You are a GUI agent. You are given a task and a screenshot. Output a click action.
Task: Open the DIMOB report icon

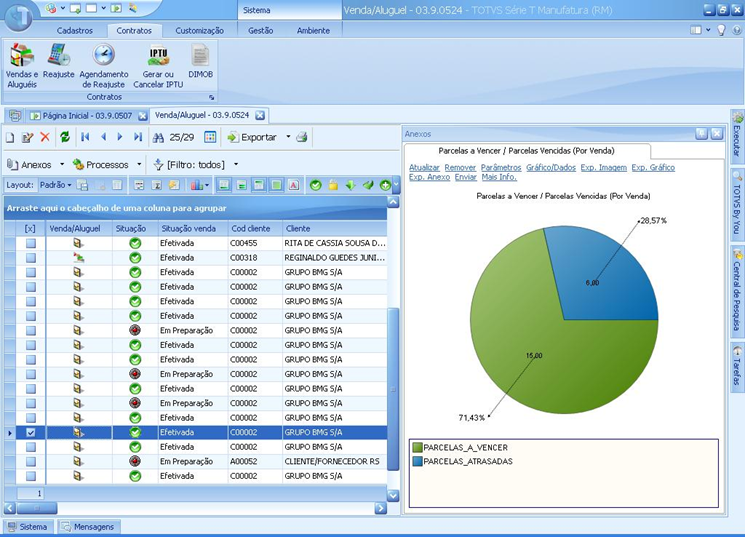click(201, 61)
